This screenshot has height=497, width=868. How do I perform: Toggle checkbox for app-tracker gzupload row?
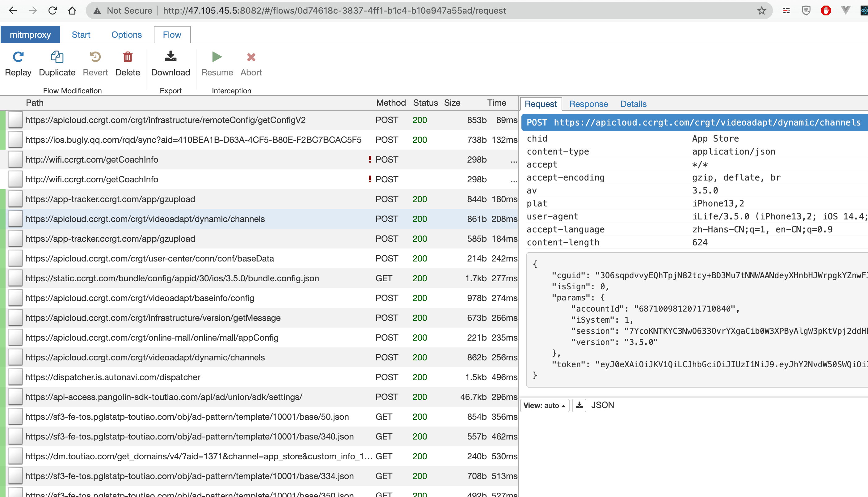[14, 199]
